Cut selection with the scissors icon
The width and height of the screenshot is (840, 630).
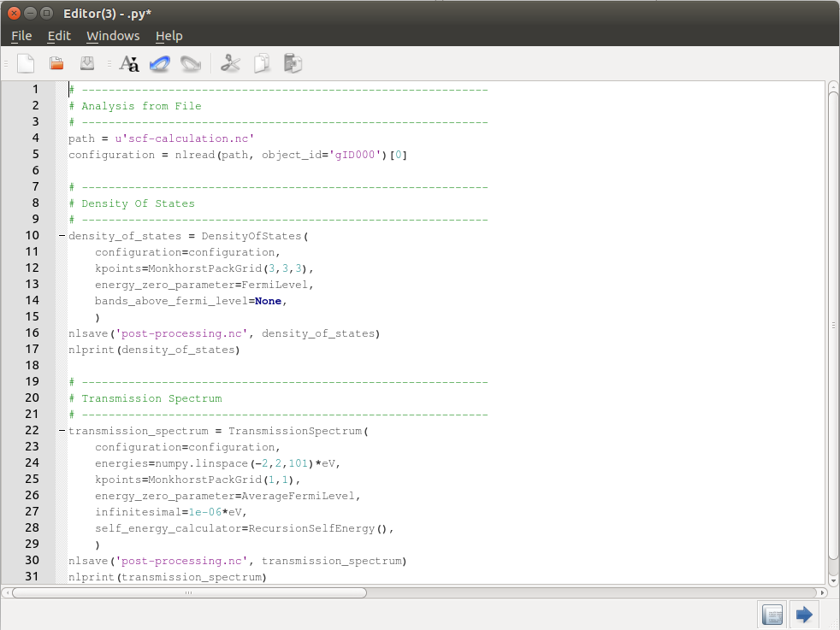point(230,64)
